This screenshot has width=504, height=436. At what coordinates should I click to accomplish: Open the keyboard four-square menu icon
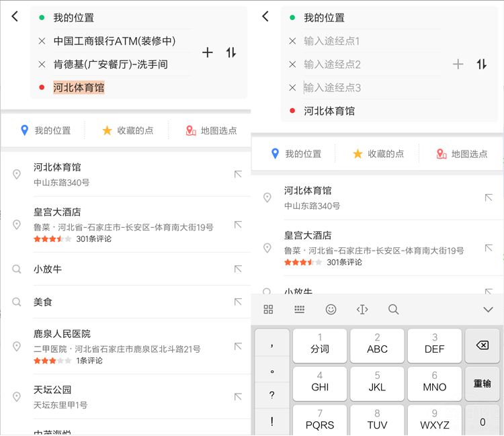(268, 309)
